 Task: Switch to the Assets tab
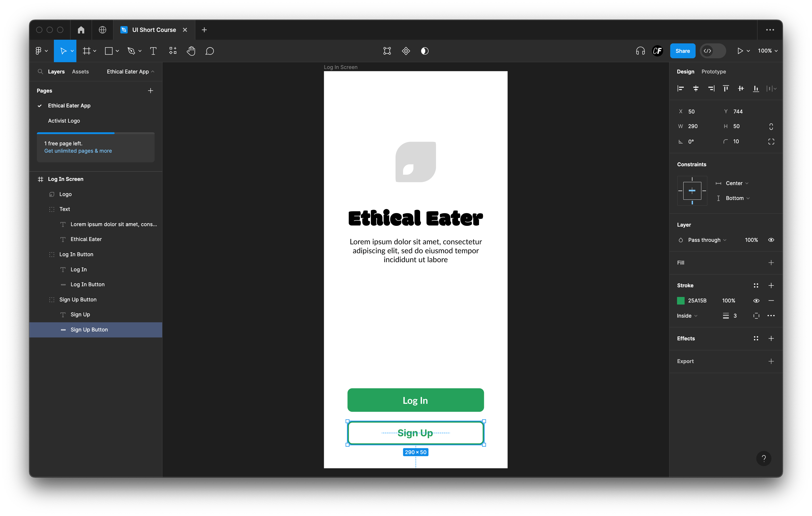80,71
